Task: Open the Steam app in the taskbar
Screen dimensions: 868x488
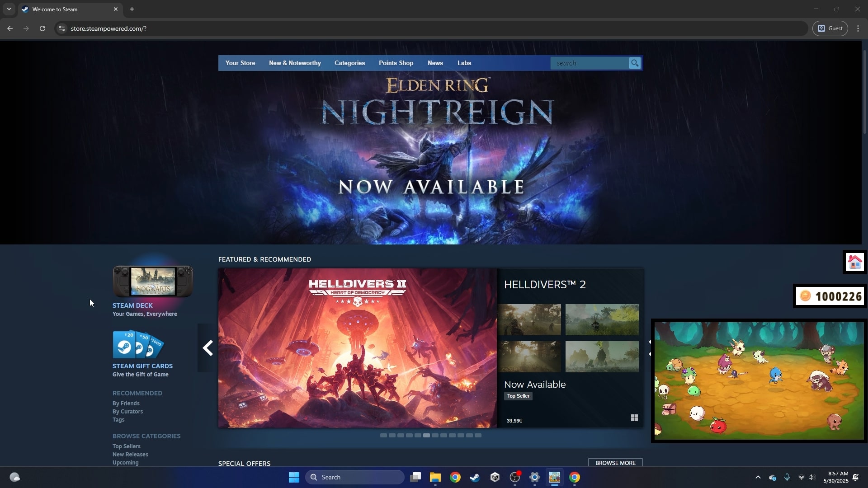Action: [x=475, y=477]
